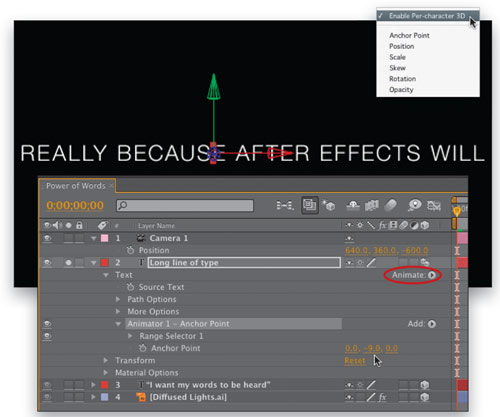
Task: Collapse the Camera 1 layer triangle
Action: 94,238
